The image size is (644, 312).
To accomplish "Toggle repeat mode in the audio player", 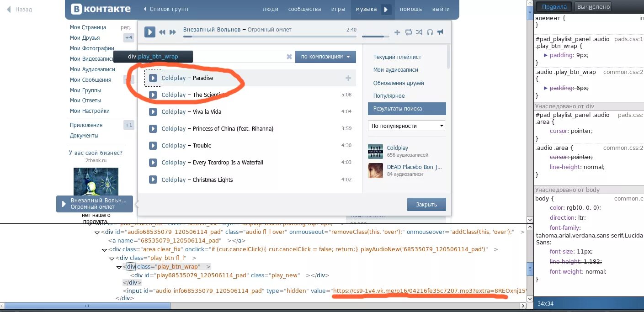I will 409,32.
